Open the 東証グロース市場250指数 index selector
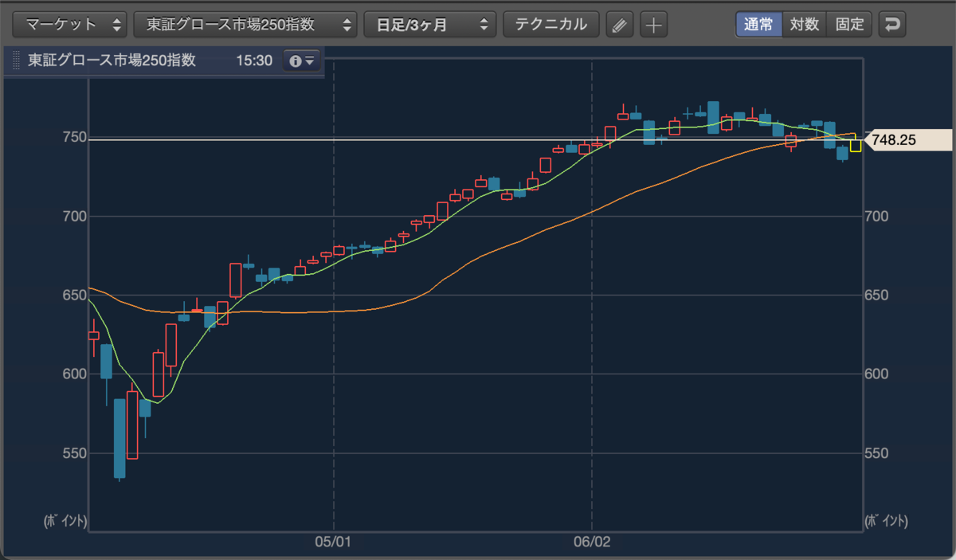This screenshot has width=956, height=560. pyautogui.click(x=245, y=24)
